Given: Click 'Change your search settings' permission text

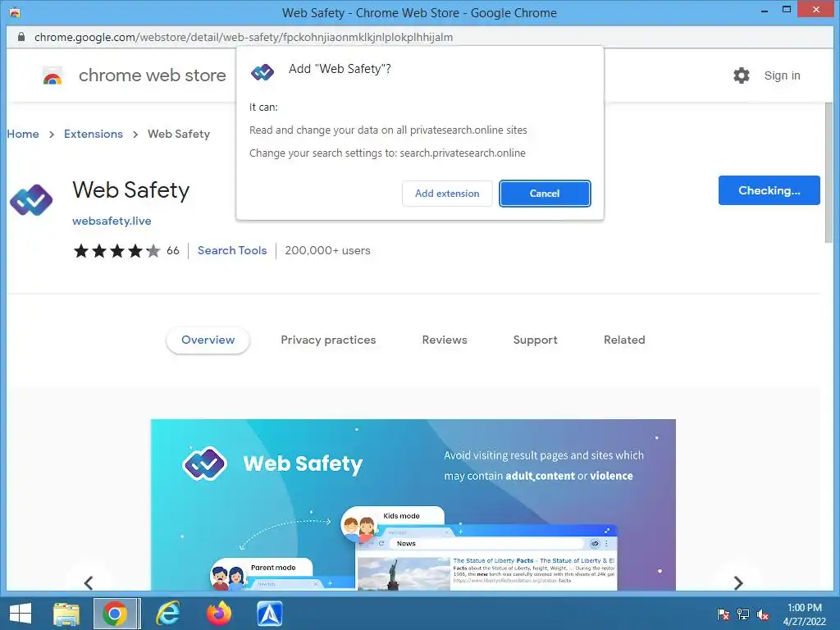Looking at the screenshot, I should (x=387, y=153).
